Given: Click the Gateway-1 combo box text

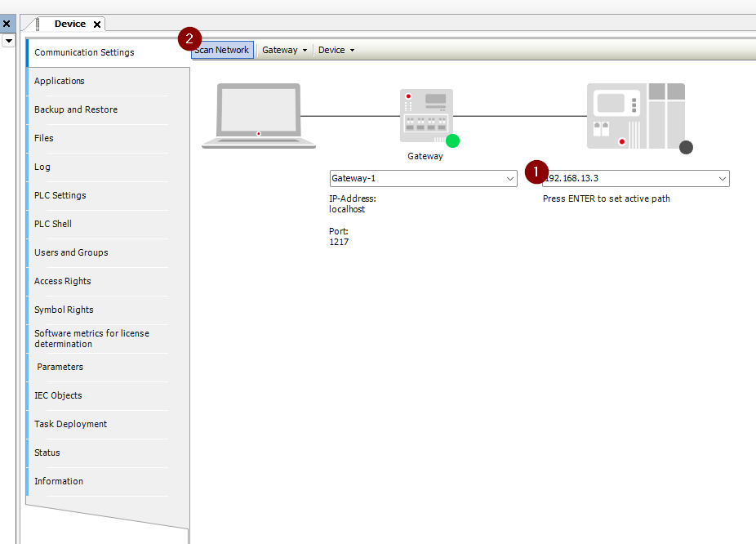Looking at the screenshot, I should 354,178.
